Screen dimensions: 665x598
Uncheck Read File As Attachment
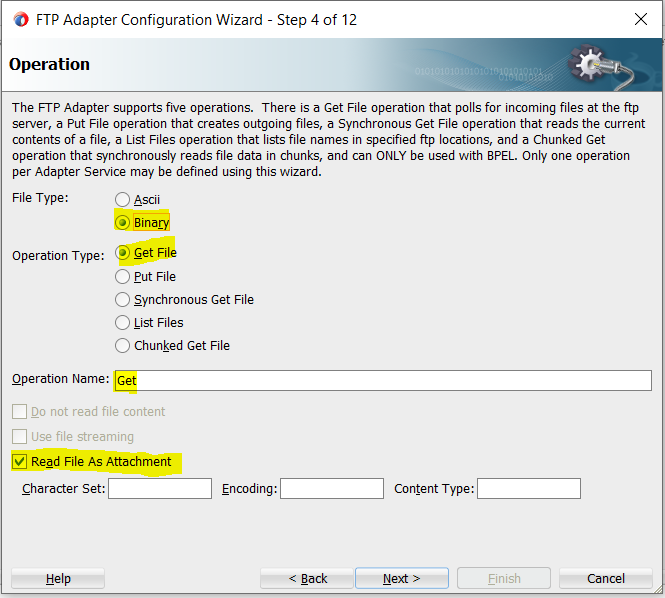tap(19, 462)
